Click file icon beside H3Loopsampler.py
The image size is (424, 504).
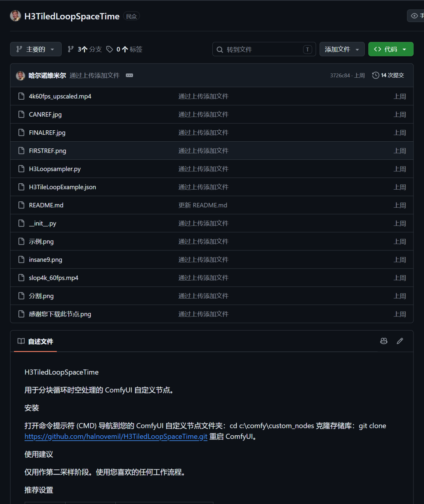(22, 169)
